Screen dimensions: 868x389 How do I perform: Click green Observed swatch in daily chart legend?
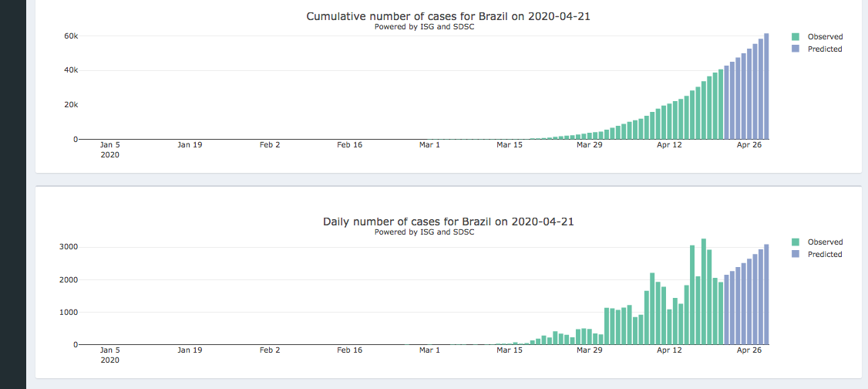796,242
